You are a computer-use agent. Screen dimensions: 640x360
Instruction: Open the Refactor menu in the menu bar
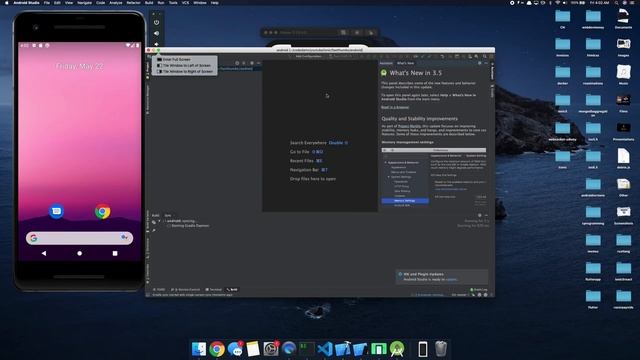click(133, 3)
